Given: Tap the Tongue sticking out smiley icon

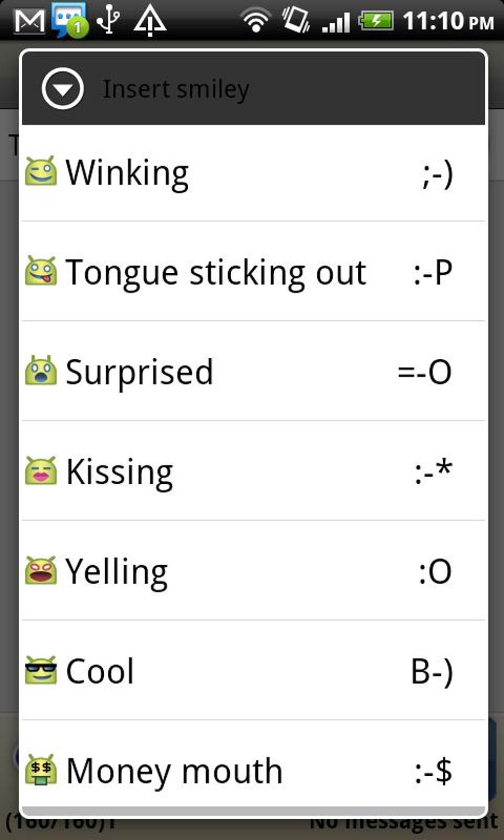Looking at the screenshot, I should 41,271.
